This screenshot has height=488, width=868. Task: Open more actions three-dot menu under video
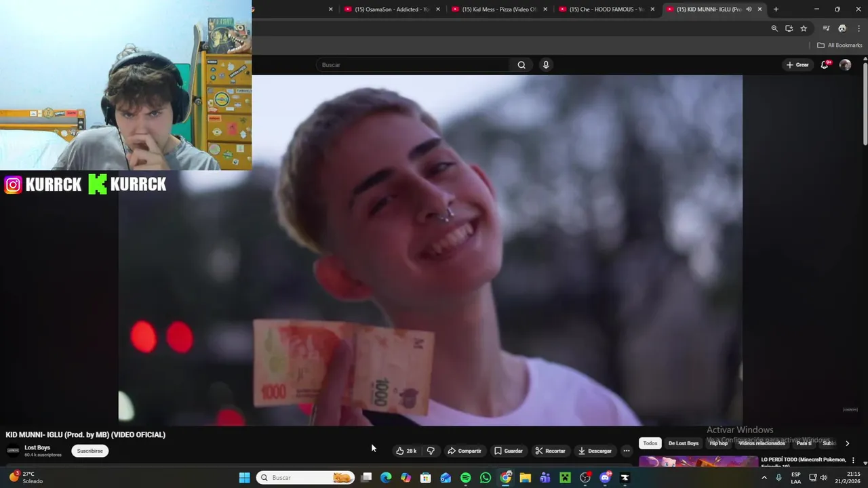point(627,451)
